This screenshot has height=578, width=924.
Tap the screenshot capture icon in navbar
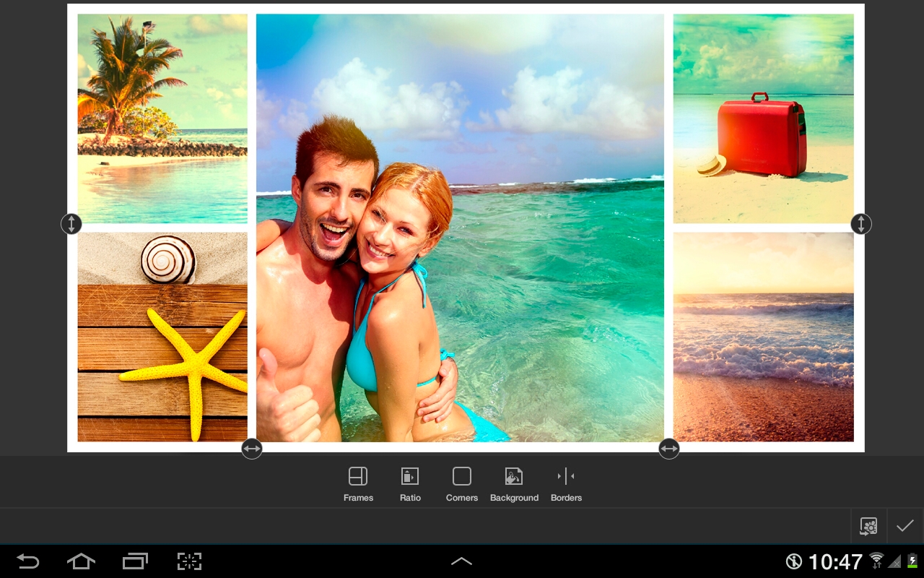click(x=189, y=561)
